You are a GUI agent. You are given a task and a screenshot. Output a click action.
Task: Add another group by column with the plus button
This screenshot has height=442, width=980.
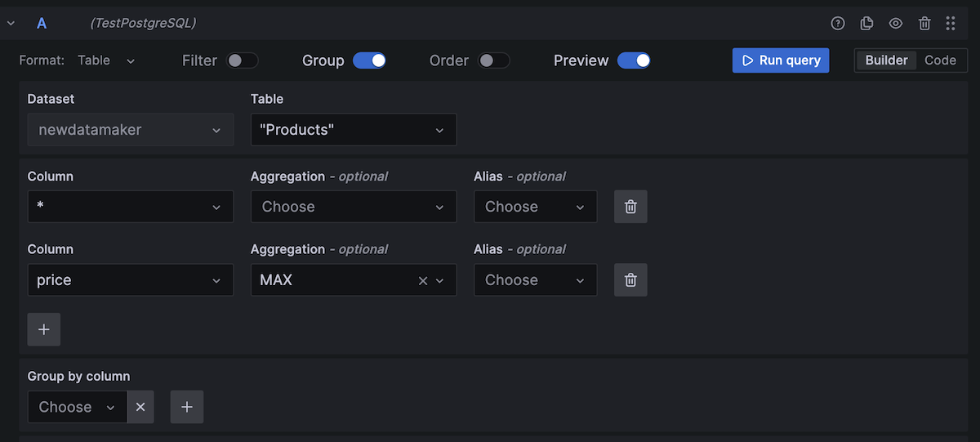pyautogui.click(x=187, y=407)
